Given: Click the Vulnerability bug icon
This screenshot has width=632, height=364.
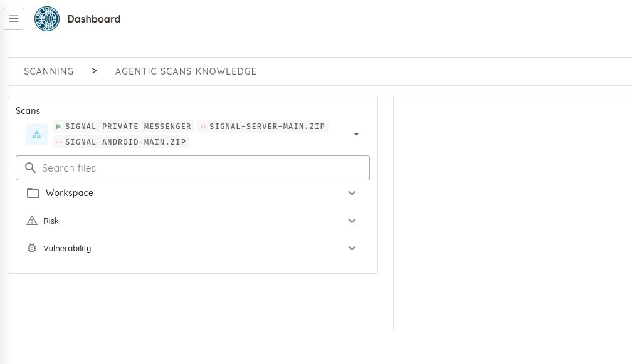Looking at the screenshot, I should pyautogui.click(x=32, y=248).
